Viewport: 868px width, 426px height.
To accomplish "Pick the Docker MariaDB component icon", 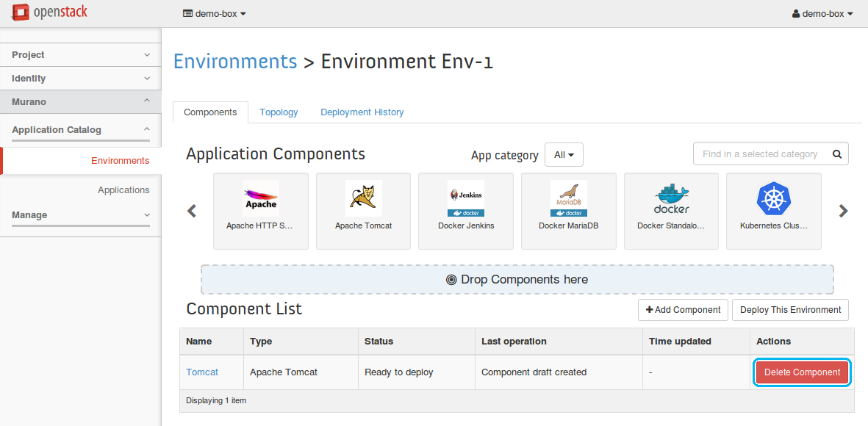I will (568, 199).
